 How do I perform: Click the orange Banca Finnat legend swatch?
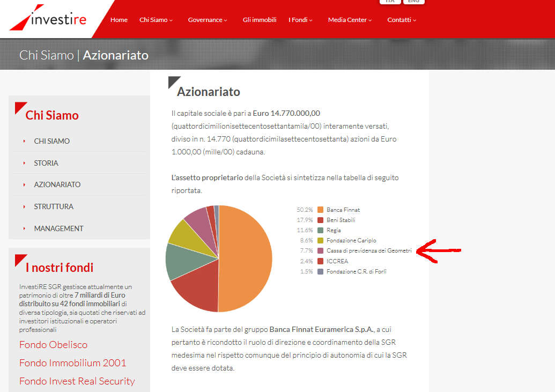[x=320, y=210]
